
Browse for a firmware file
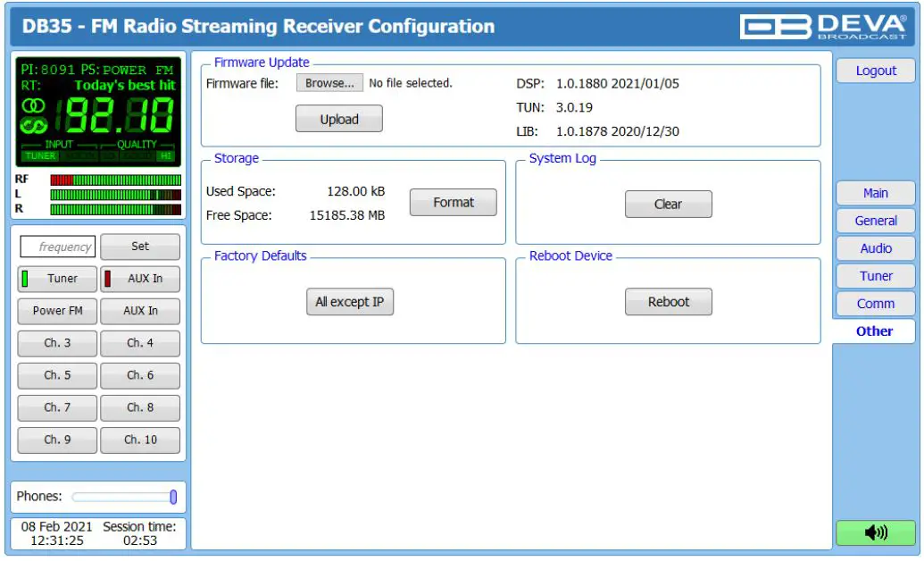coord(329,80)
